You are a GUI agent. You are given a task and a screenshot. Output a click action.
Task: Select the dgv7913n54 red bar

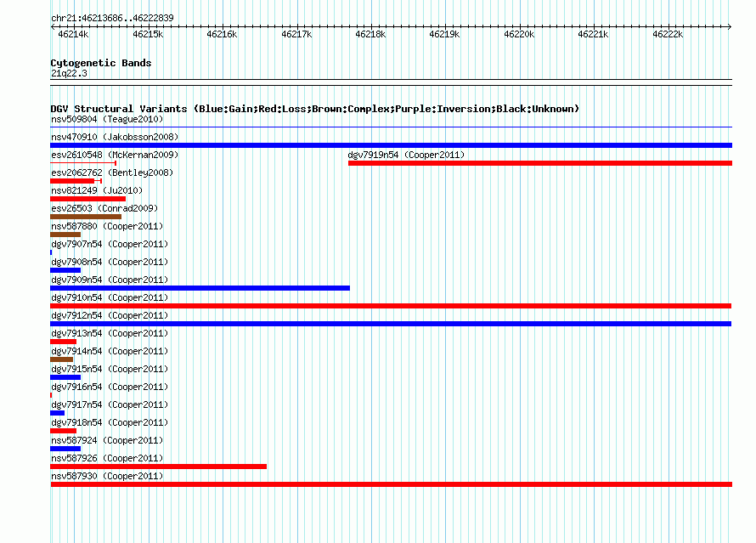tap(63, 342)
